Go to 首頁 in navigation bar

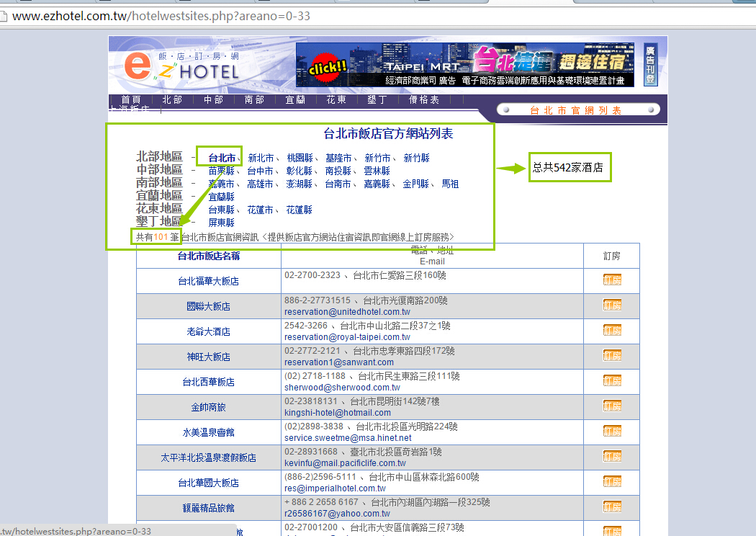click(x=130, y=99)
